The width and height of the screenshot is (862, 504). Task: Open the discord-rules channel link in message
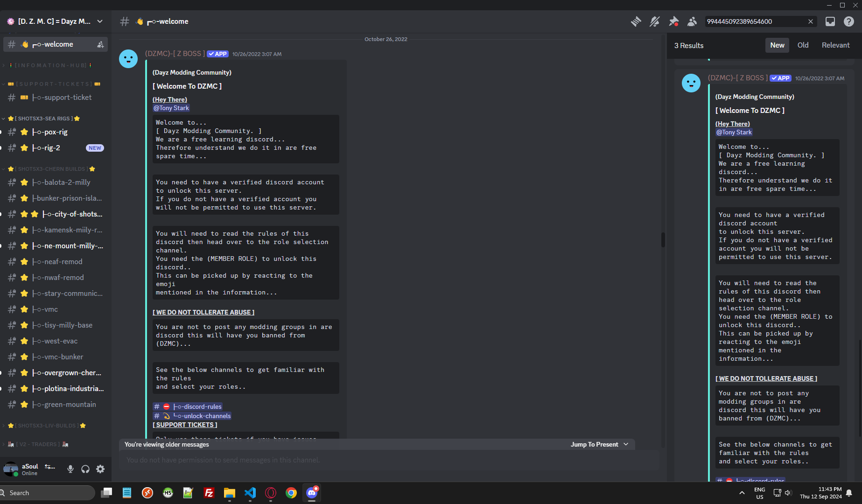[188, 406]
